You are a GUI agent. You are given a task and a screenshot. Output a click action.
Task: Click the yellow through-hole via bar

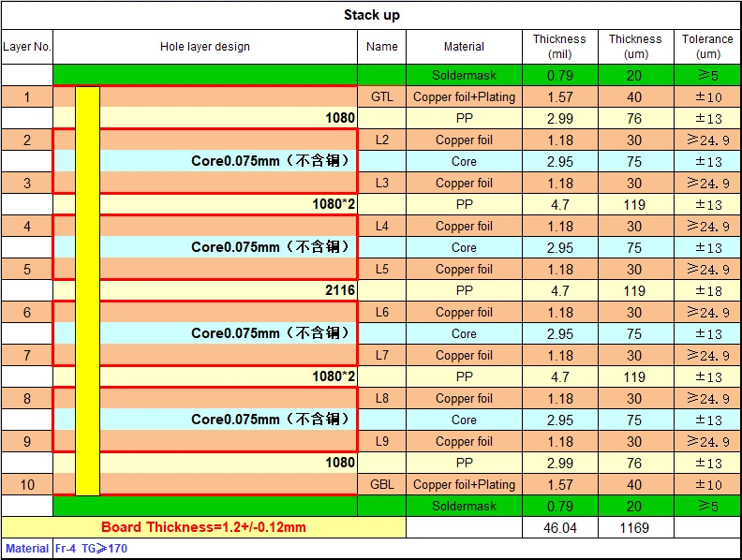87,291
